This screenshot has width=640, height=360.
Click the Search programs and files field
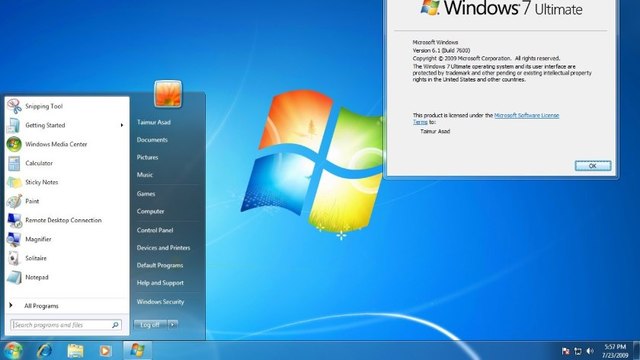click(x=66, y=325)
